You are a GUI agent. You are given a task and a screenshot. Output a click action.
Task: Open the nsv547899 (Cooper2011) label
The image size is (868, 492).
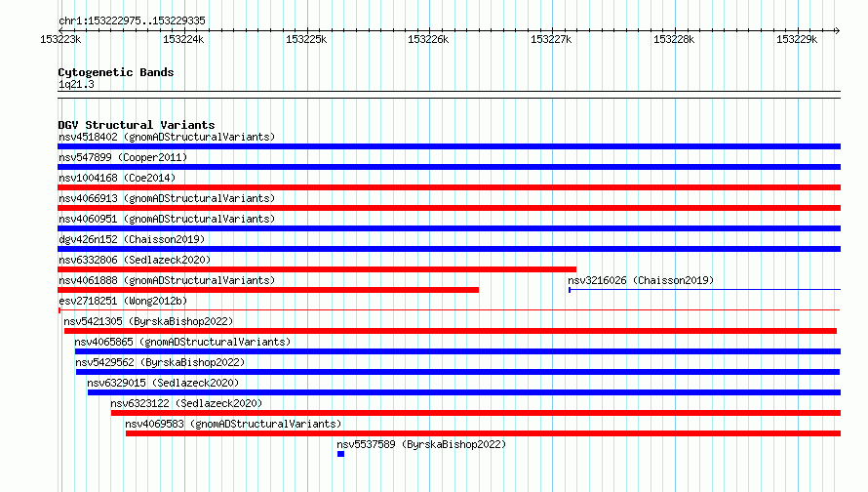[x=123, y=157]
